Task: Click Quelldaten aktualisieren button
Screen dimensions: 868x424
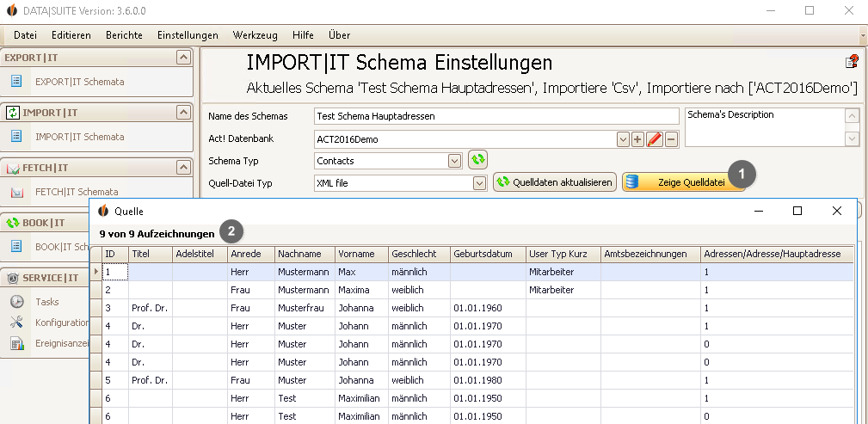Action: pos(555,182)
